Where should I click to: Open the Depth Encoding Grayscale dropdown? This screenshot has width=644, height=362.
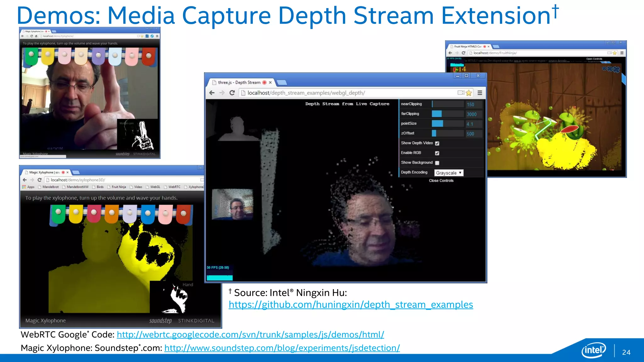point(449,173)
